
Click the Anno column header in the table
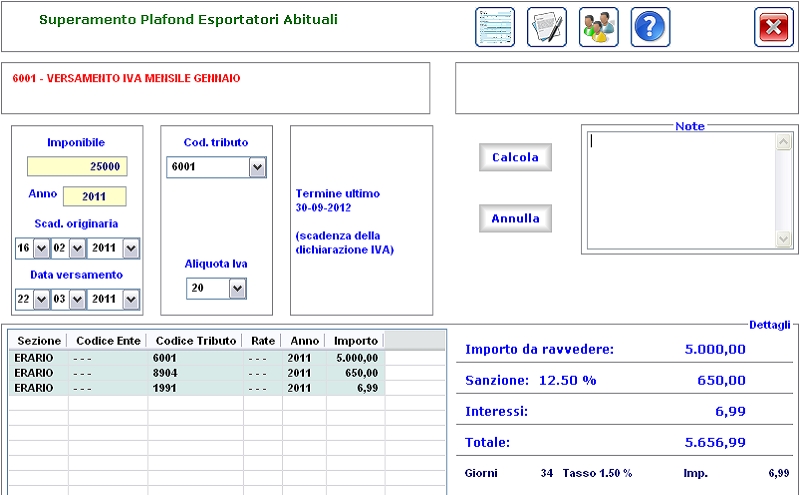(305, 341)
